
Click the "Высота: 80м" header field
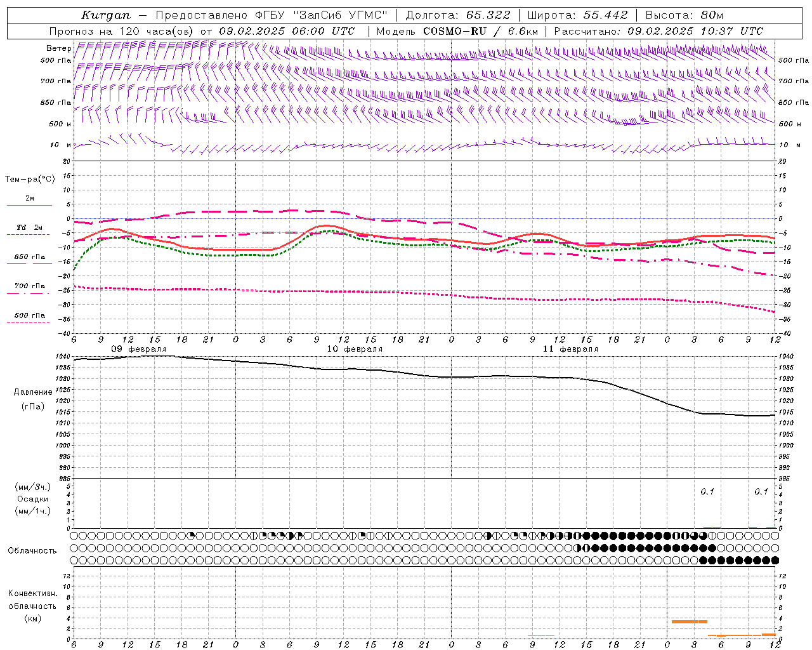pyautogui.click(x=684, y=15)
